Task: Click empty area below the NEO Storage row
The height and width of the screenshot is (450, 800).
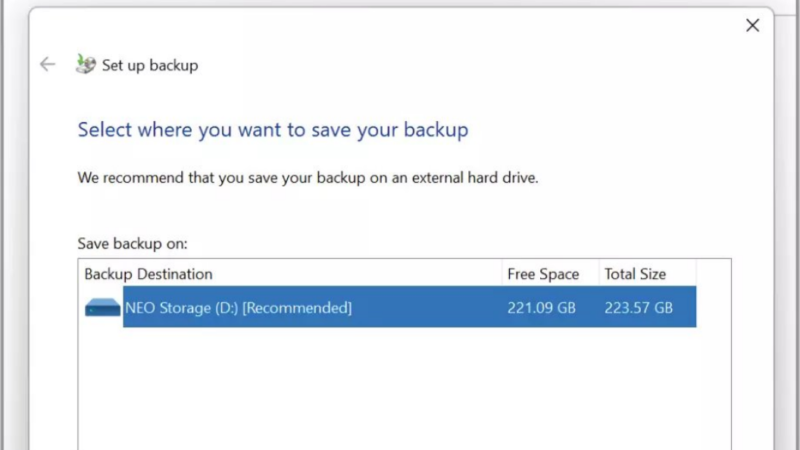Action: pyautogui.click(x=400, y=390)
